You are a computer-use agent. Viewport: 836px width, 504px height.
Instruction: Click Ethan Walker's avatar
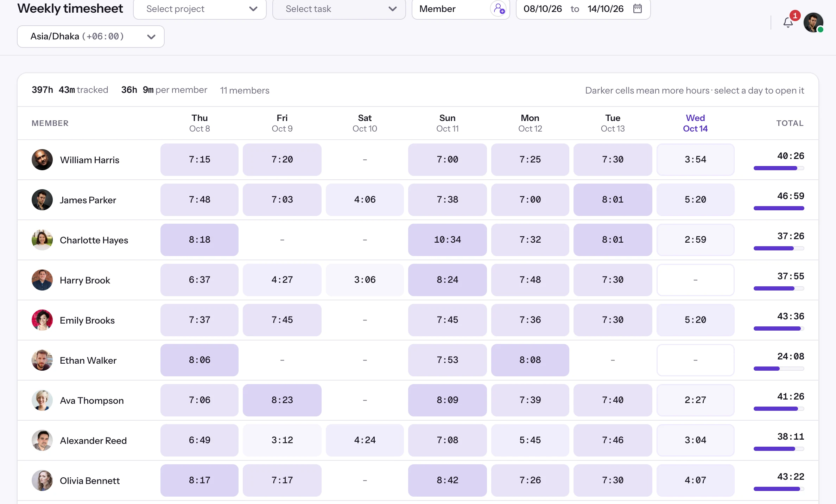[x=42, y=360]
